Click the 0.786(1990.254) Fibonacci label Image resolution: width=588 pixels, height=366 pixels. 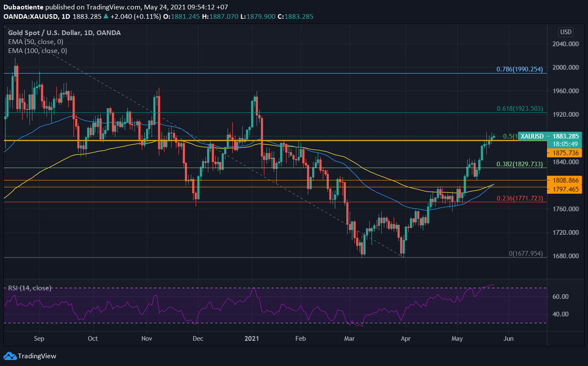(x=520, y=69)
